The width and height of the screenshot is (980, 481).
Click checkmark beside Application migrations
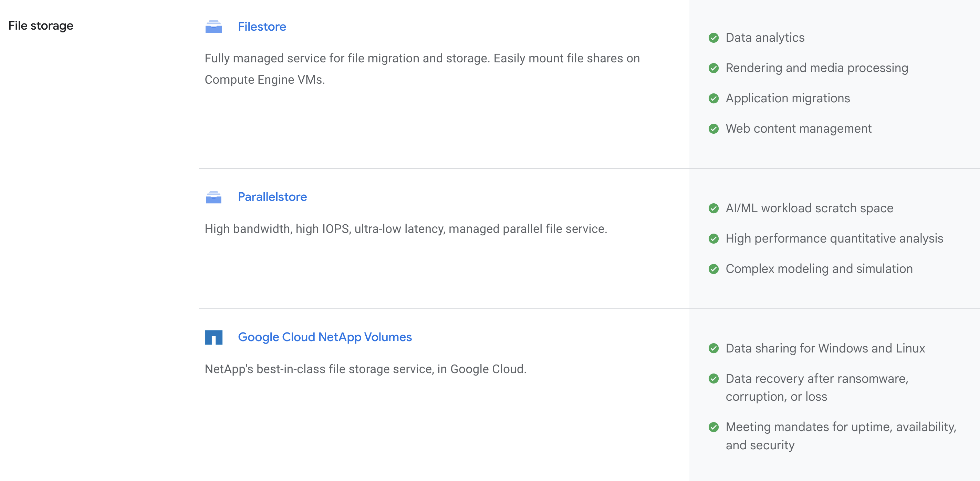pyautogui.click(x=713, y=99)
